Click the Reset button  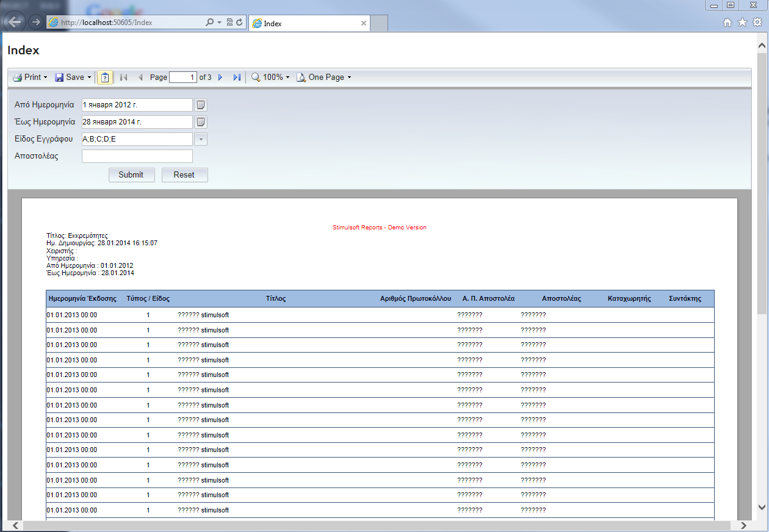184,175
